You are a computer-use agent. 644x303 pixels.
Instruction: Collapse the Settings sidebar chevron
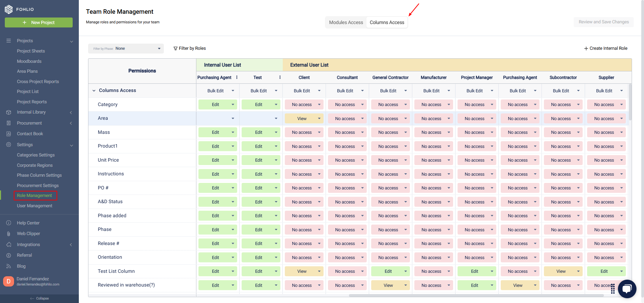point(71,145)
